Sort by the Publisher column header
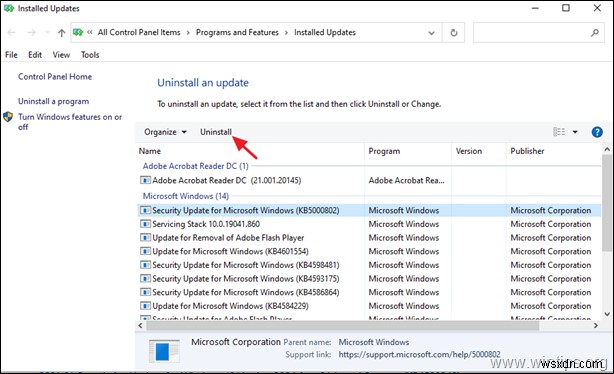 pyautogui.click(x=527, y=151)
